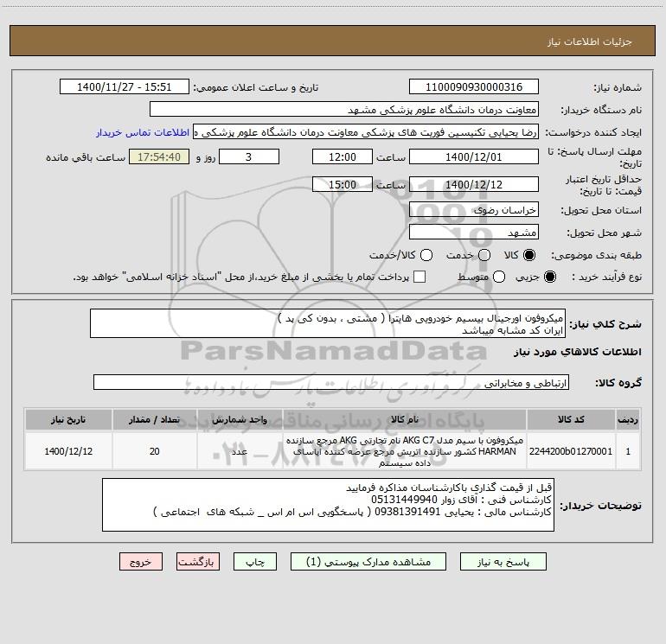This screenshot has height=644, width=666.
Task: Click the response deadline date 1400/12/01 field
Action: [474, 156]
